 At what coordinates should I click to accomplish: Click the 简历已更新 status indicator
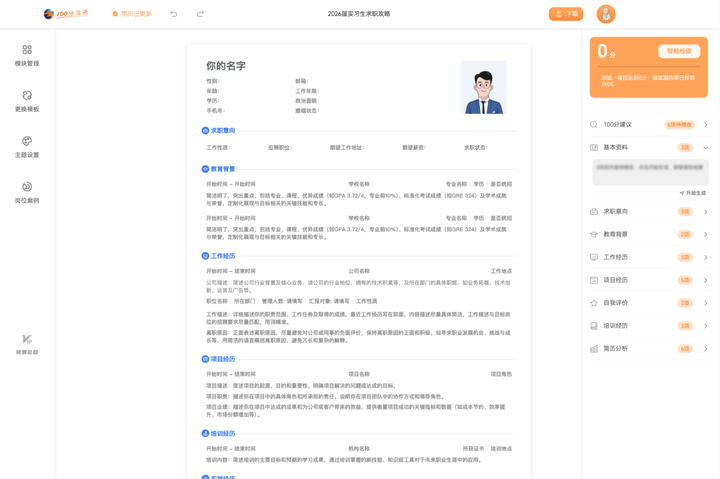click(x=132, y=14)
